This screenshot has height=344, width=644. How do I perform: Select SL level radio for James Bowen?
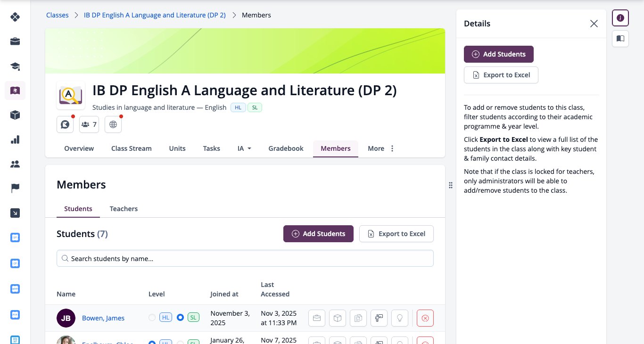pyautogui.click(x=180, y=318)
